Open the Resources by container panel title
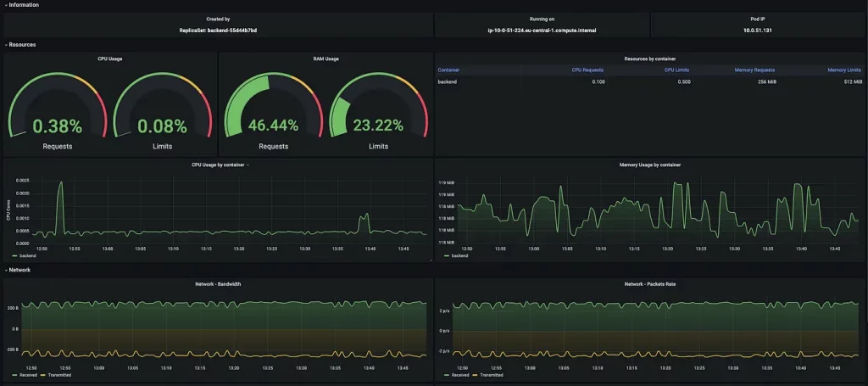 click(x=649, y=59)
